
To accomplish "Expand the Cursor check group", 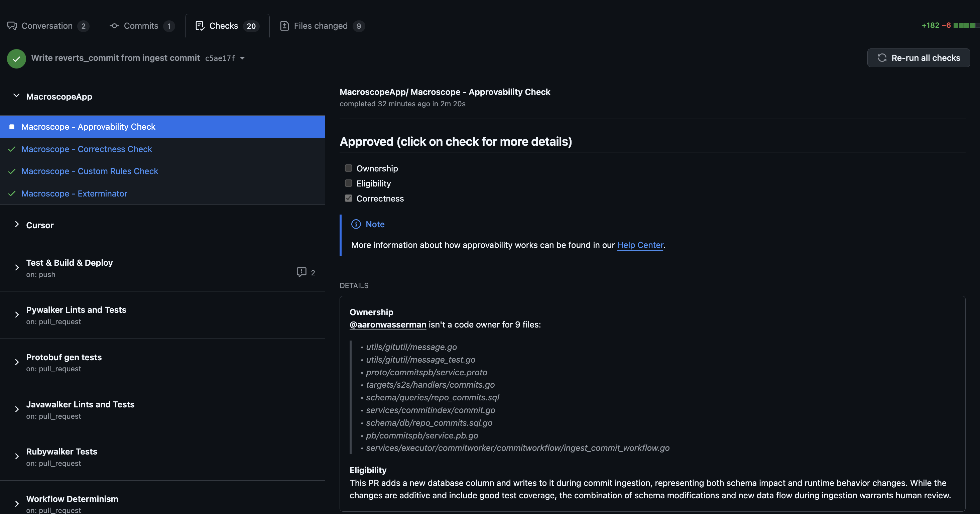I will click(16, 225).
